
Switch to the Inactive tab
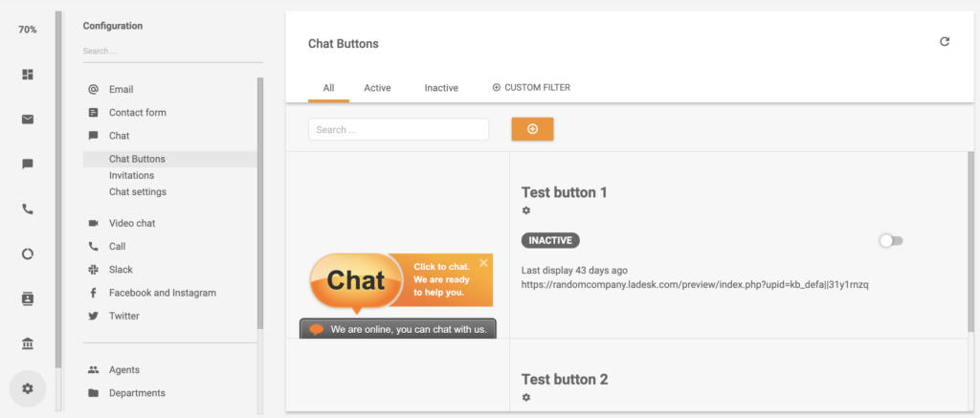click(441, 88)
